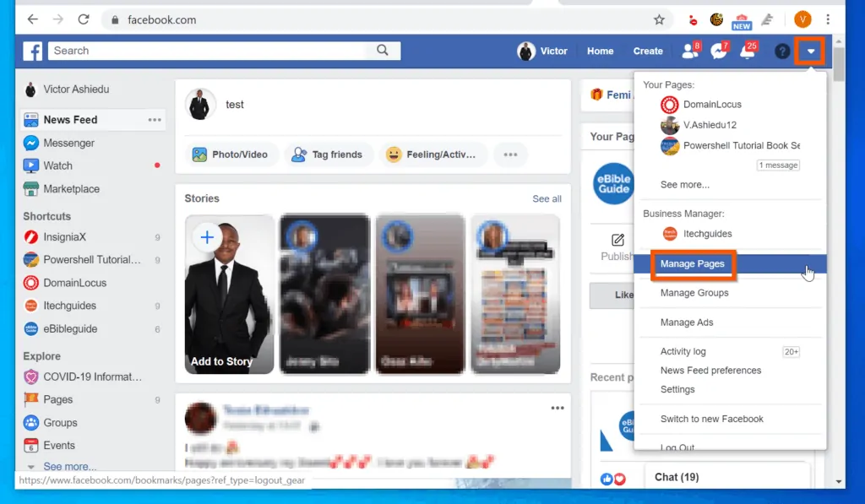The width and height of the screenshot is (865, 504).
Task: Go back in browser
Action: pos(33,19)
